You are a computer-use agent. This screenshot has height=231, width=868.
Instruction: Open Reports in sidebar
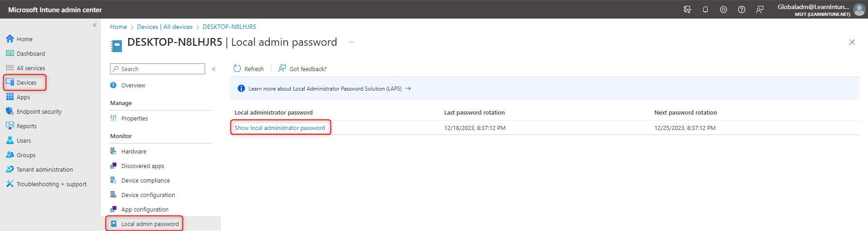(x=27, y=126)
